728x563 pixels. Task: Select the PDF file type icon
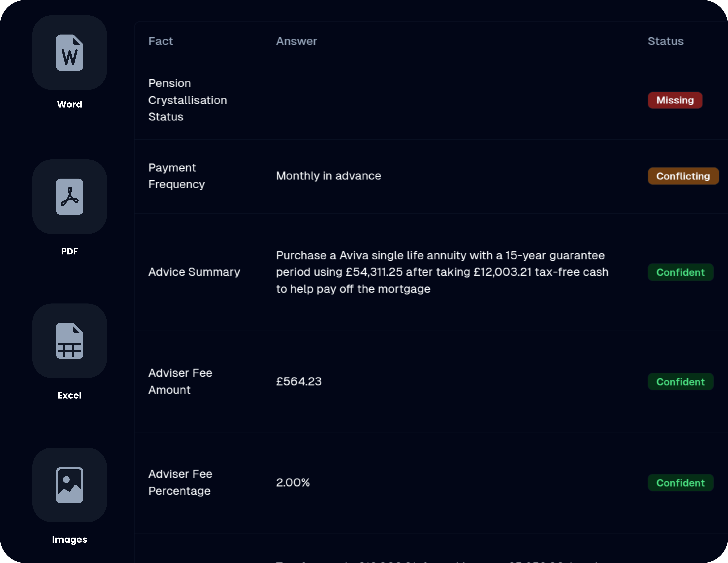[x=69, y=196]
